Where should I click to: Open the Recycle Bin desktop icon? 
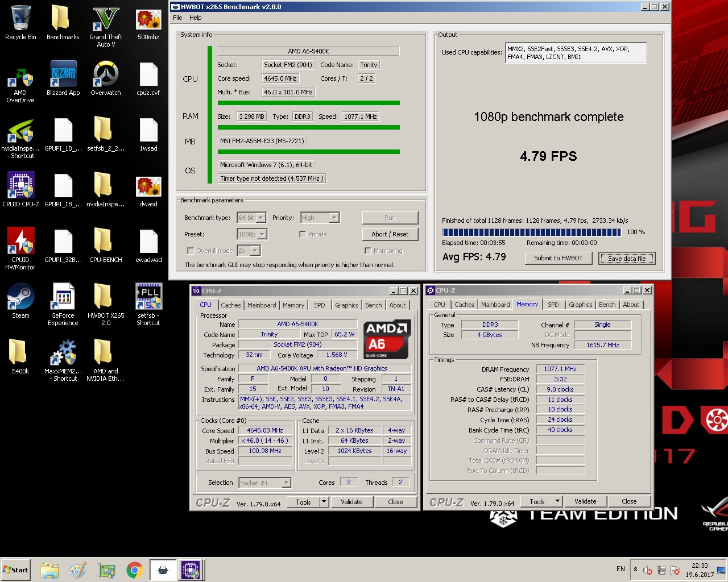[20, 23]
